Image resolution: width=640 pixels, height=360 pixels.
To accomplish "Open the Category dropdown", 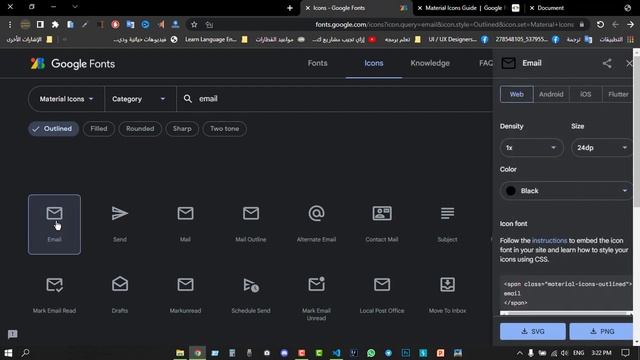I will tap(140, 99).
